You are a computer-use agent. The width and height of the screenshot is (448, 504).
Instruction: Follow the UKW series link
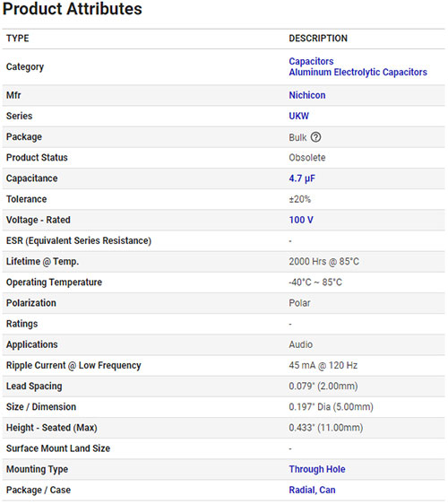click(298, 116)
